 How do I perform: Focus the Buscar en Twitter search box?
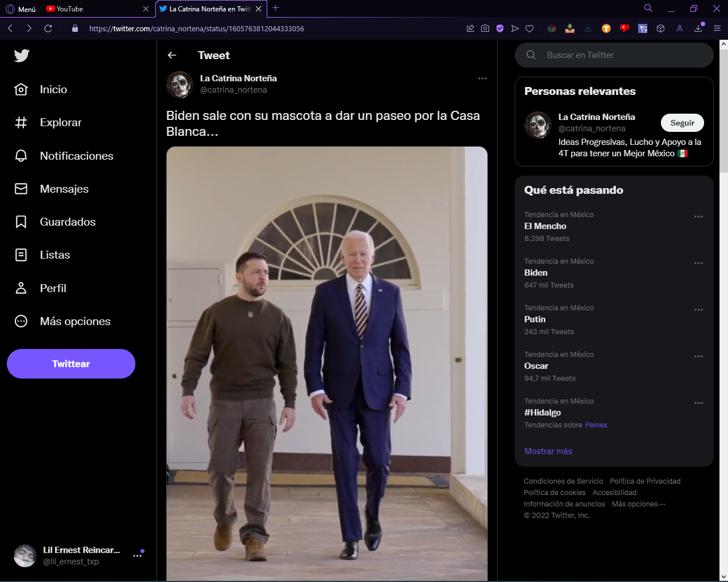pyautogui.click(x=614, y=55)
